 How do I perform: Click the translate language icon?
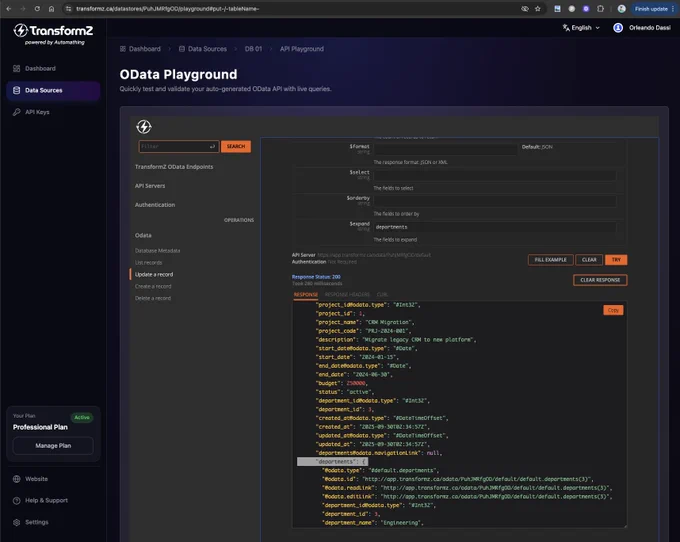(x=566, y=27)
